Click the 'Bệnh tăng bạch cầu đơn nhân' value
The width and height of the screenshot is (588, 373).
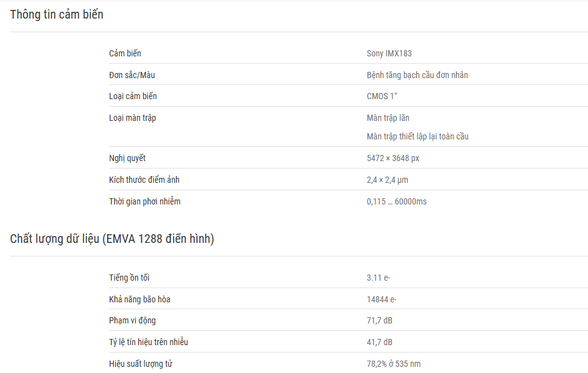[x=417, y=75]
